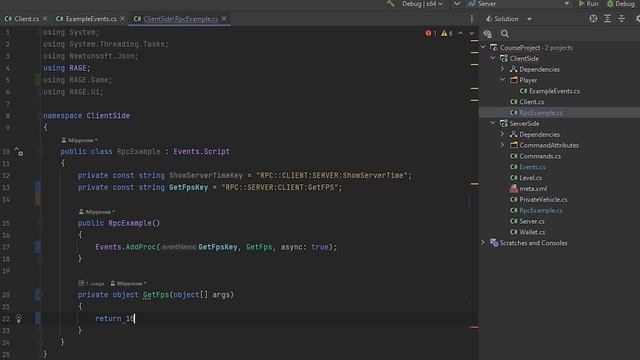This screenshot has height=360, width=640.
Task: Click the Expand All icon in Solution panel
Action: point(607,19)
